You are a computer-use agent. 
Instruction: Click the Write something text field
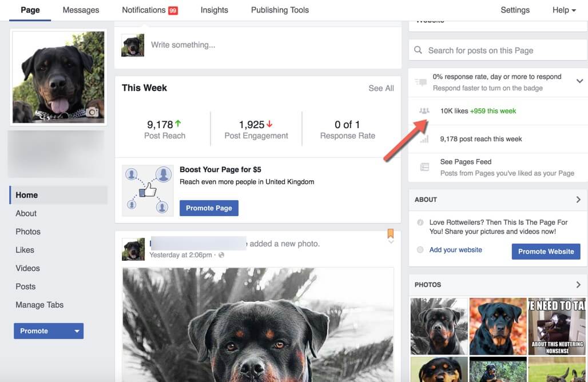(269, 45)
